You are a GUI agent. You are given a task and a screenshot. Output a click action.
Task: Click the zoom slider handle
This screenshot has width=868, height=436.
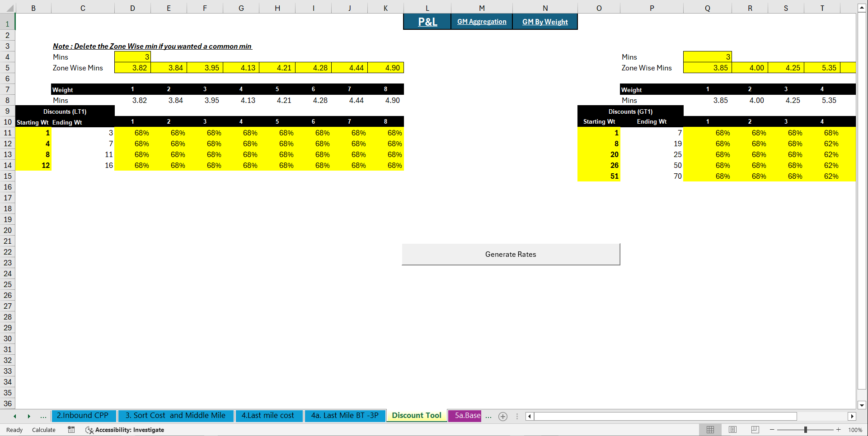click(x=806, y=430)
